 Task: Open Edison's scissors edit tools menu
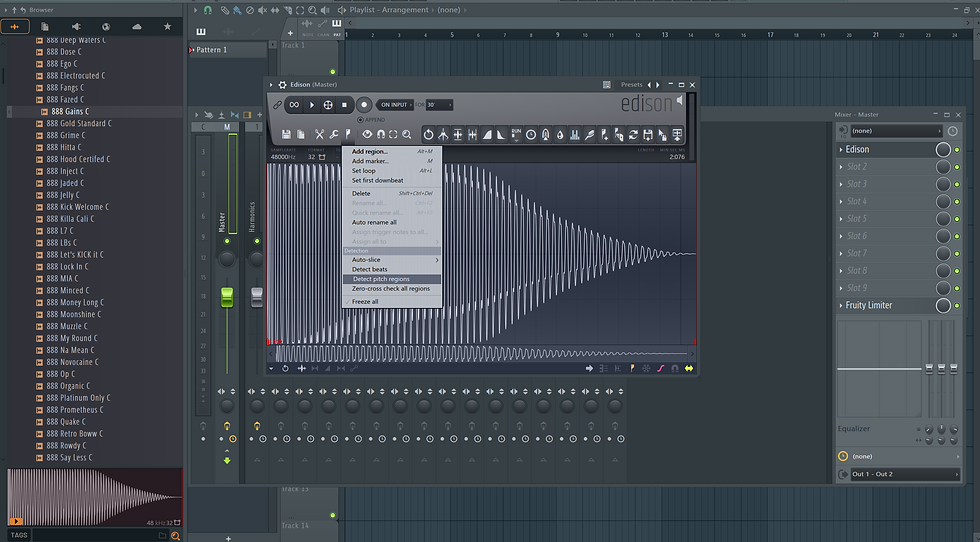tap(319, 134)
